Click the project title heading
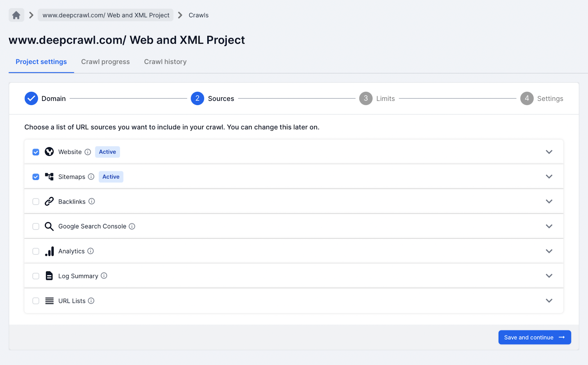 (127, 40)
